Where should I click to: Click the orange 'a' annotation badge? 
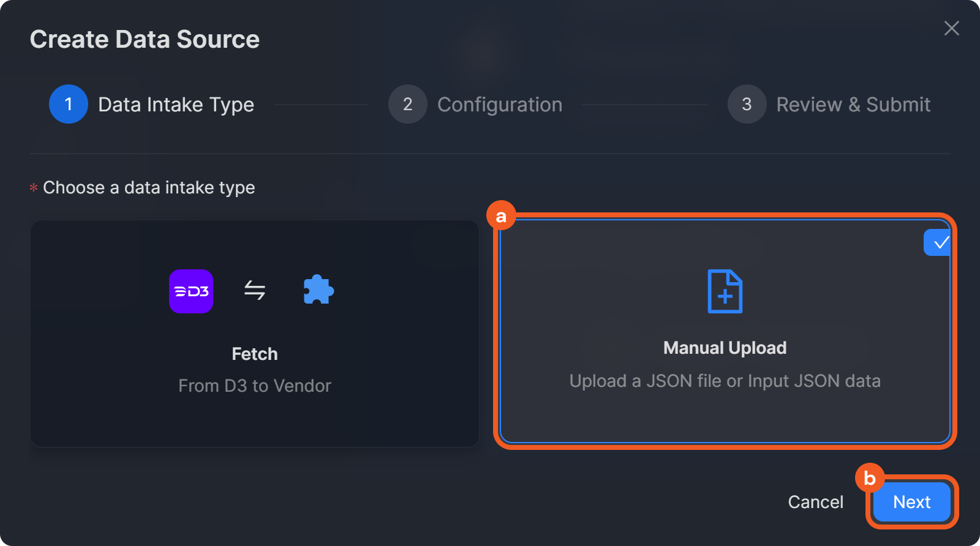[x=501, y=216]
